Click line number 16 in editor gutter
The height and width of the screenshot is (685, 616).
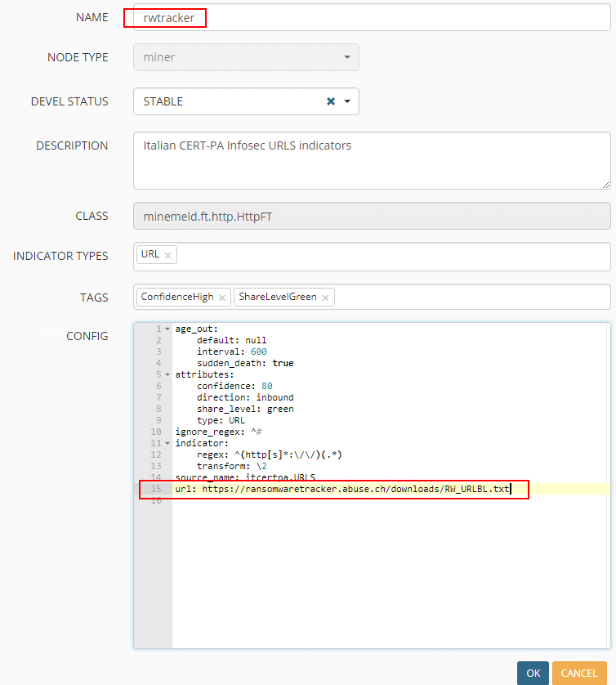tap(155, 500)
